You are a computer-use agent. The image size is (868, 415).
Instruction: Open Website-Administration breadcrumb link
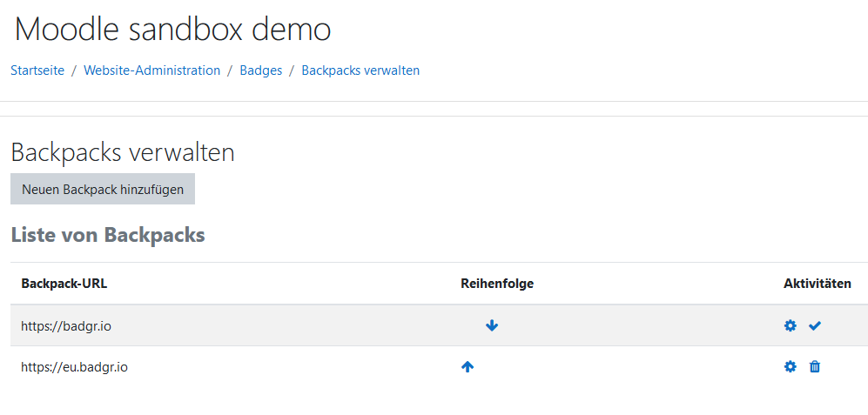[x=152, y=70]
